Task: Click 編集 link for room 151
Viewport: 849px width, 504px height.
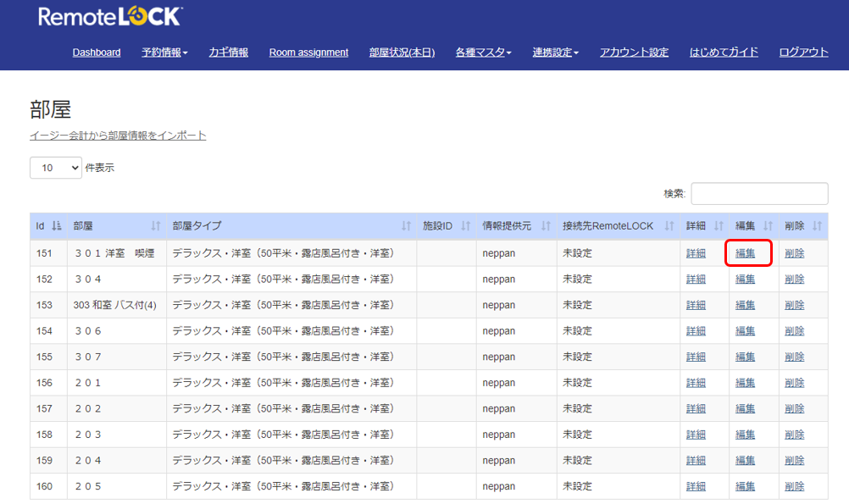Action: tap(745, 252)
